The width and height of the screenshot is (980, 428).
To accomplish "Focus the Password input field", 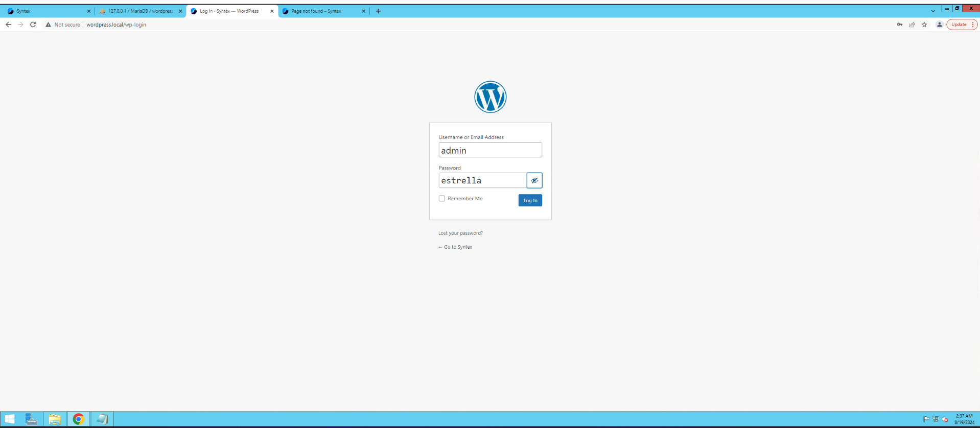I will (x=482, y=180).
